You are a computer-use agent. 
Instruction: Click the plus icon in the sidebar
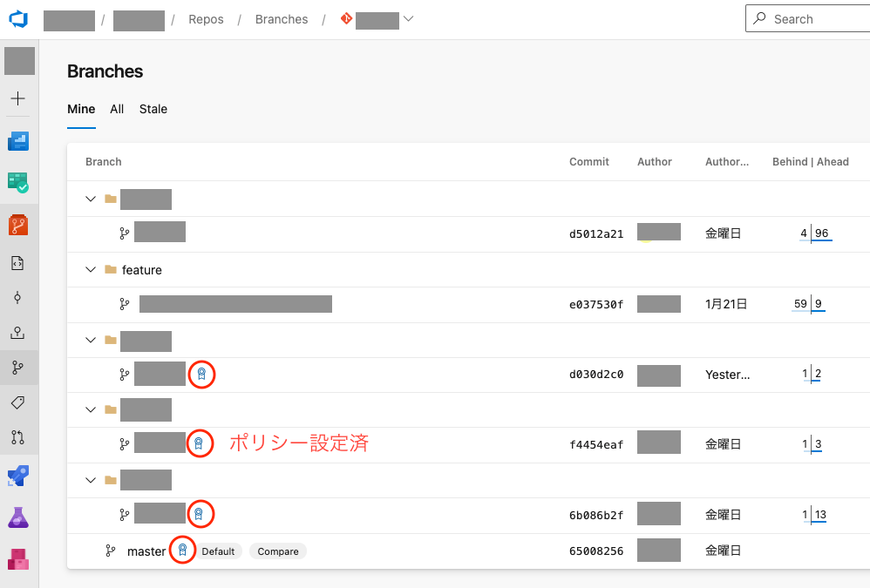[x=18, y=98]
